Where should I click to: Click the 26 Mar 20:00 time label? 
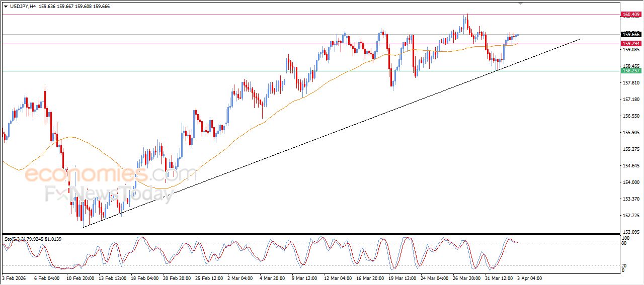pyautogui.click(x=465, y=278)
